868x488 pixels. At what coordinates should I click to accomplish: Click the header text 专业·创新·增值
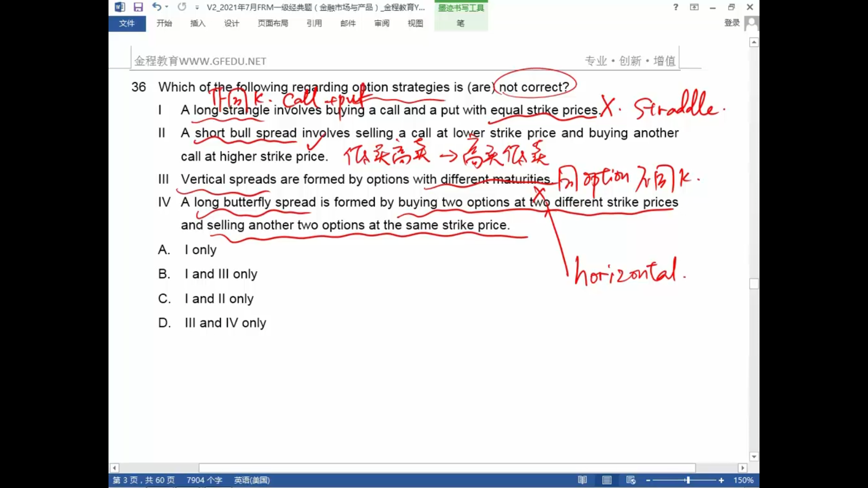pos(630,61)
